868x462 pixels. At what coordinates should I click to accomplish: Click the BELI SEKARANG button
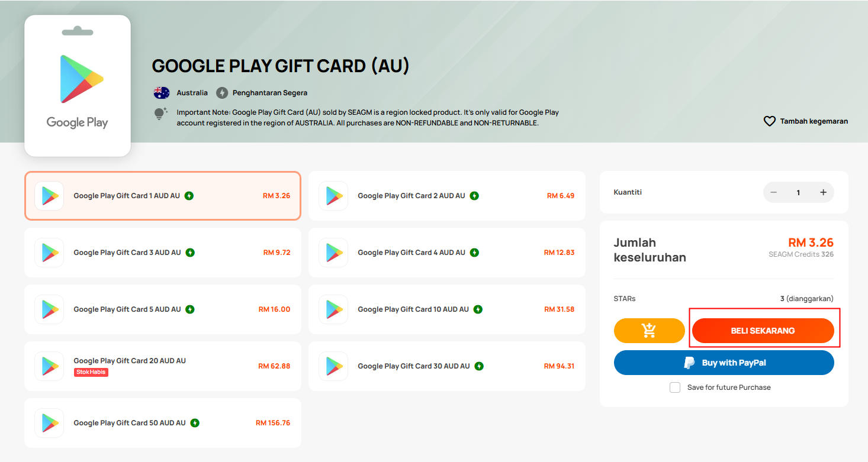(x=763, y=331)
